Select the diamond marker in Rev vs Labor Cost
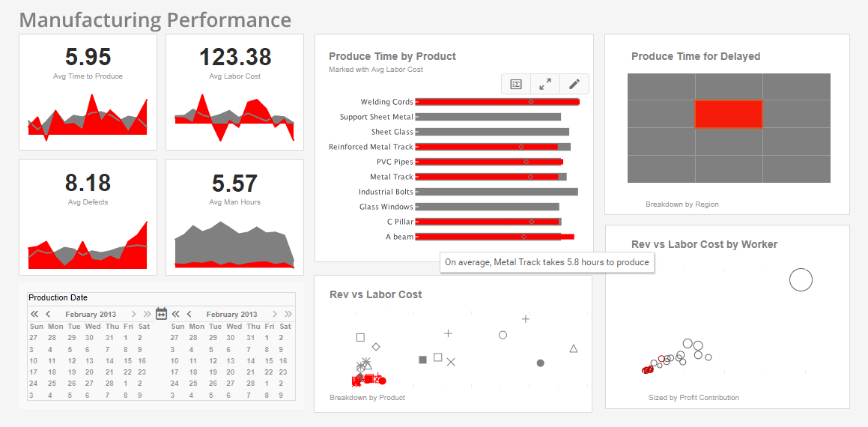Viewport: 868px width, 427px height. pyautogui.click(x=376, y=347)
